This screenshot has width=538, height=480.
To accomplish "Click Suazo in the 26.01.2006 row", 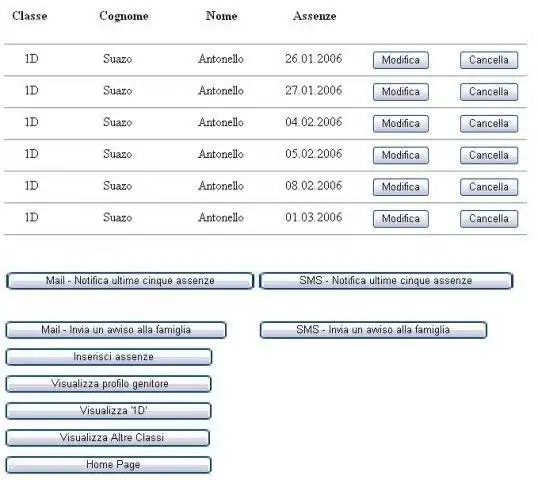I will point(118,59).
